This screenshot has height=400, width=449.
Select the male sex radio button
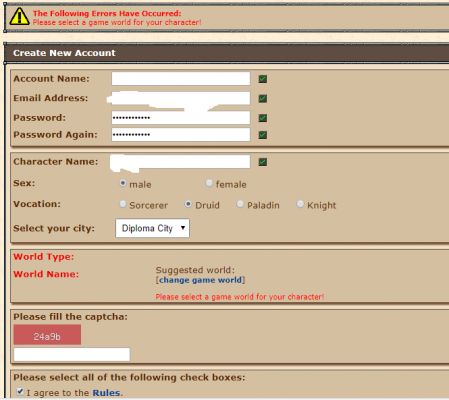tap(123, 183)
